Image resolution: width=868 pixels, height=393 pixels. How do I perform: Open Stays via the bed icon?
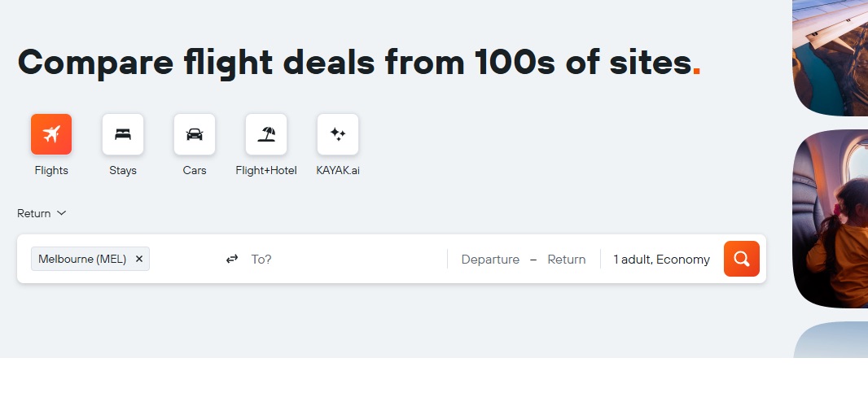coord(123,134)
